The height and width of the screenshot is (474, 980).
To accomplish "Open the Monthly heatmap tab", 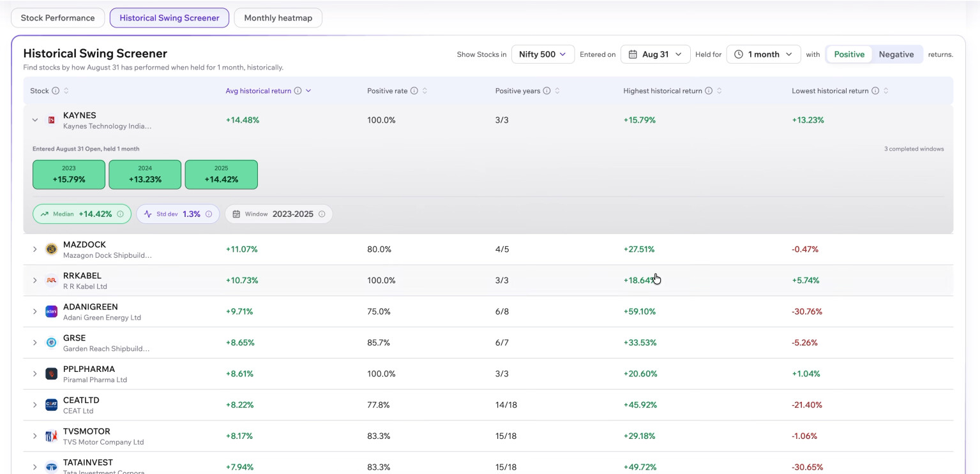I will click(x=278, y=18).
